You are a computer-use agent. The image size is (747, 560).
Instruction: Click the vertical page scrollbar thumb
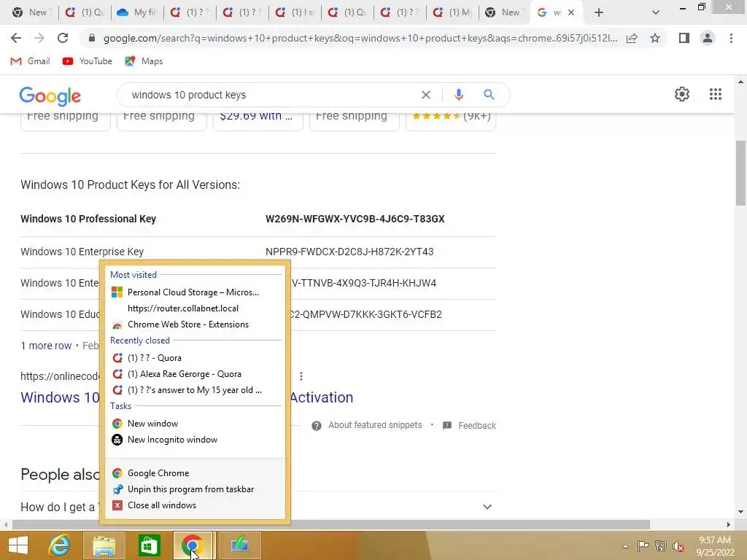pos(740,173)
